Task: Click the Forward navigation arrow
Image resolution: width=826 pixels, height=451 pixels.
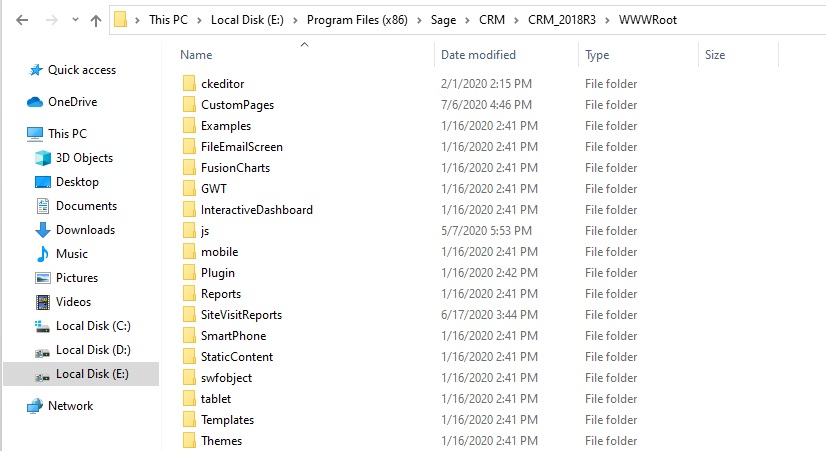Action: click(x=52, y=20)
